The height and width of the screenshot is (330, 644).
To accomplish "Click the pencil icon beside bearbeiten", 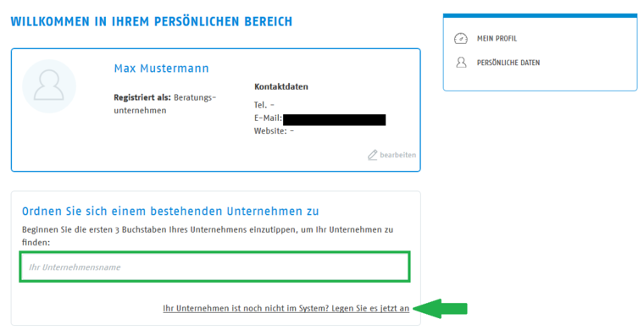I will 372,155.
